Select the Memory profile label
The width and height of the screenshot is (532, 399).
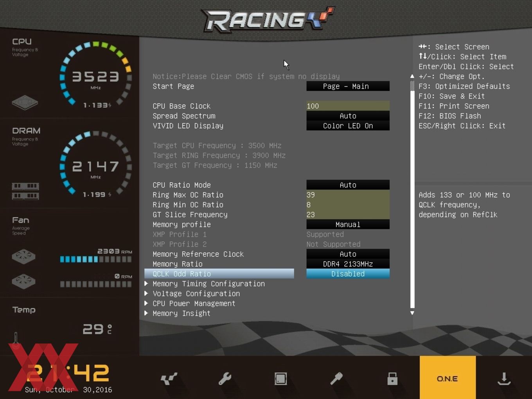pyautogui.click(x=182, y=225)
